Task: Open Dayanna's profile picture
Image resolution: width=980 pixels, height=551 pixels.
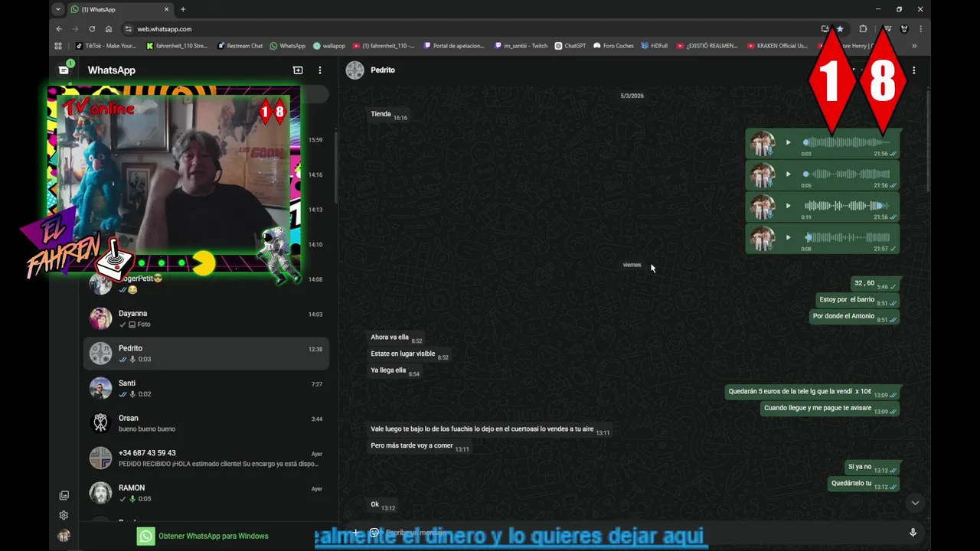Action: click(x=100, y=318)
